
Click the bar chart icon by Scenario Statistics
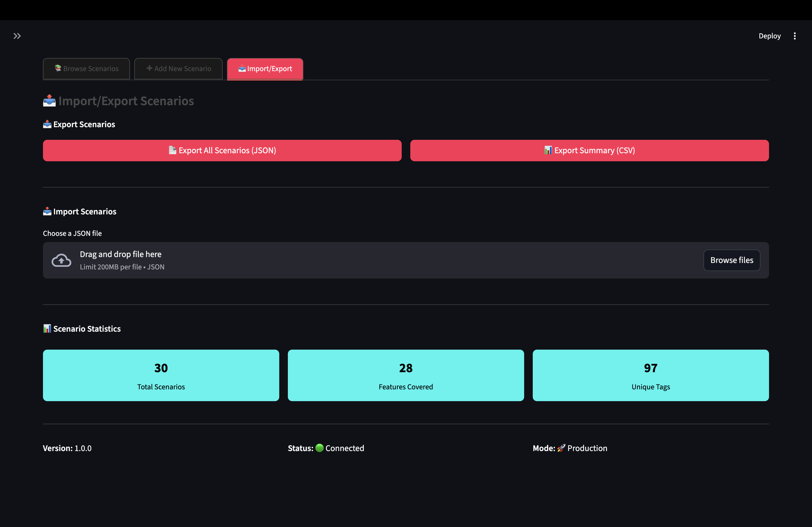47,329
